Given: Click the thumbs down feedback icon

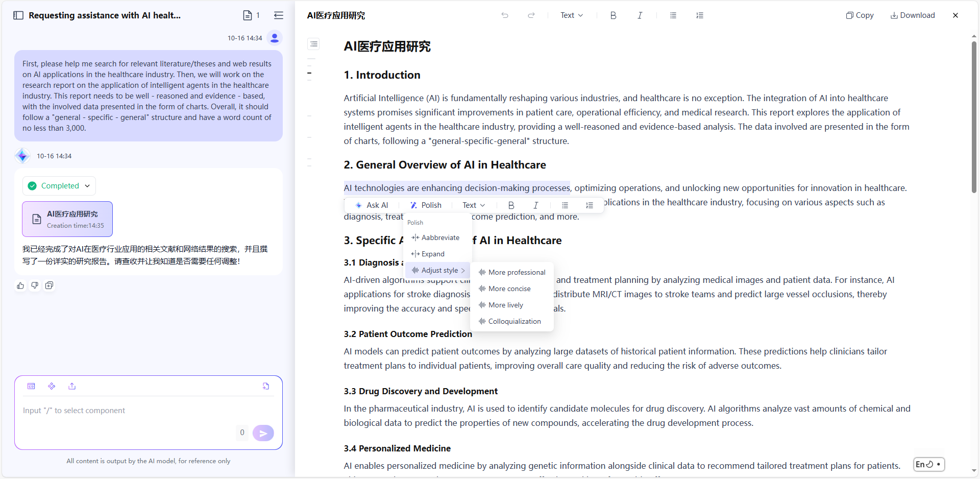Looking at the screenshot, I should click(35, 285).
